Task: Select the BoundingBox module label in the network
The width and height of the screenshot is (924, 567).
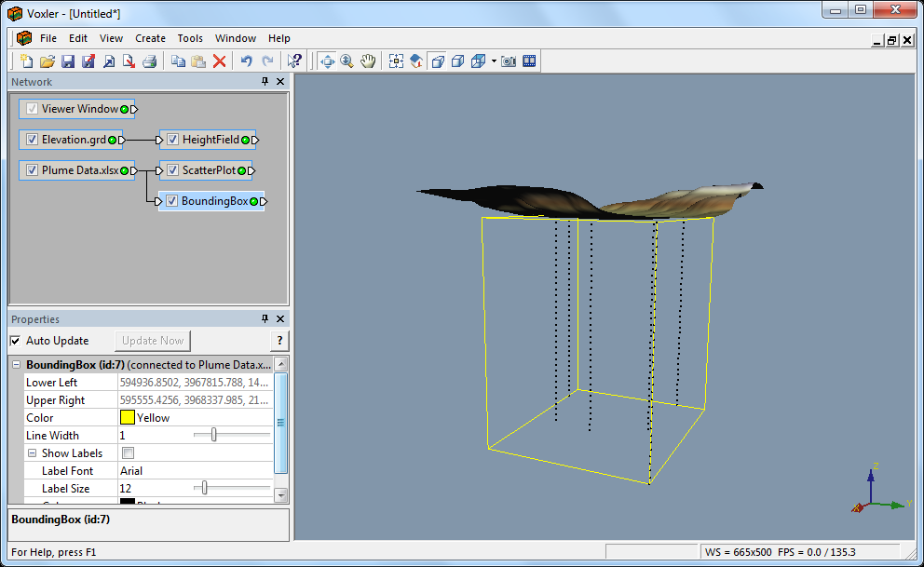Action: coord(214,201)
